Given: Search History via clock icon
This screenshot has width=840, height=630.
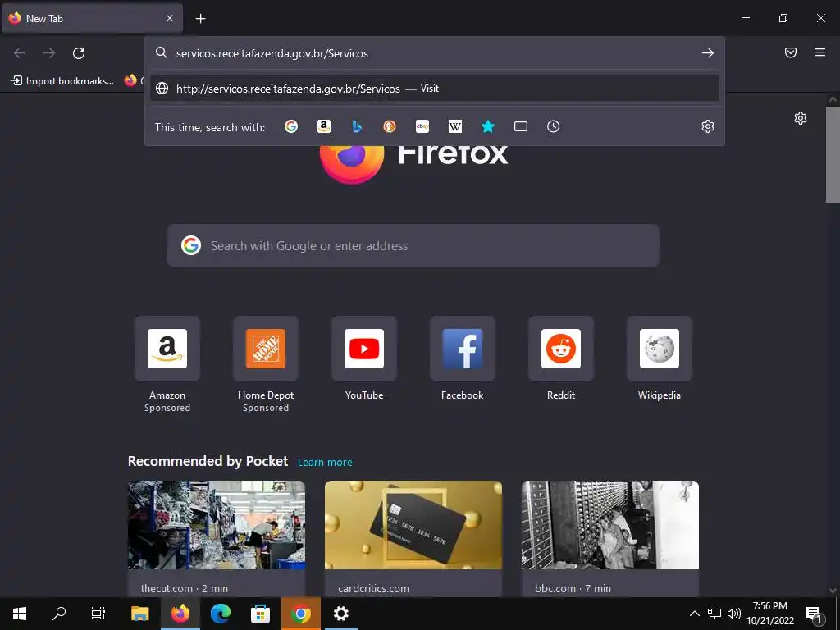Looking at the screenshot, I should coord(554,126).
